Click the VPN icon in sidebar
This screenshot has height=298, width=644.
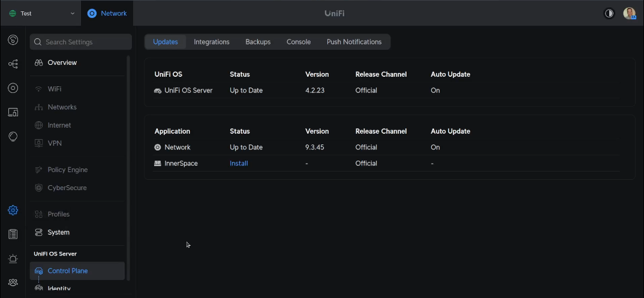[x=38, y=143]
